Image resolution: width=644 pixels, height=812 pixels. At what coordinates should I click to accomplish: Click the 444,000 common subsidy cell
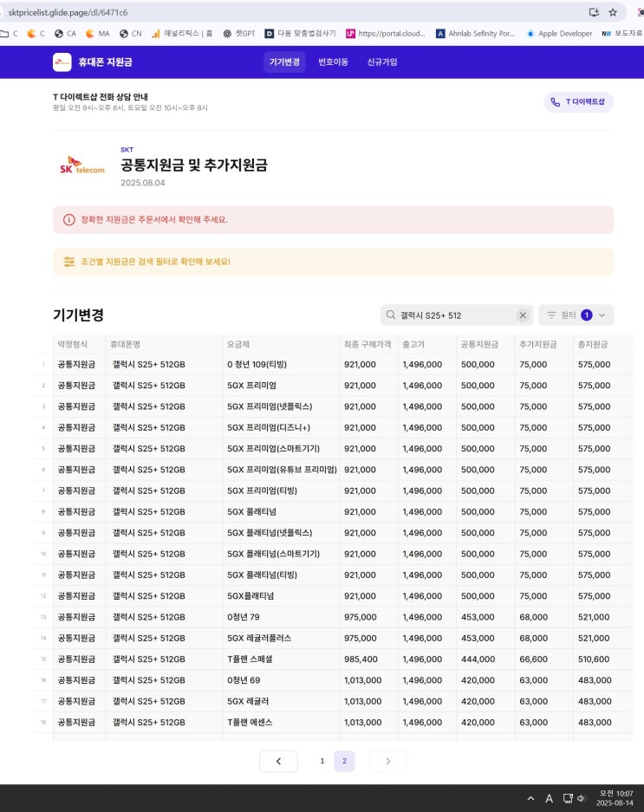tap(485, 659)
